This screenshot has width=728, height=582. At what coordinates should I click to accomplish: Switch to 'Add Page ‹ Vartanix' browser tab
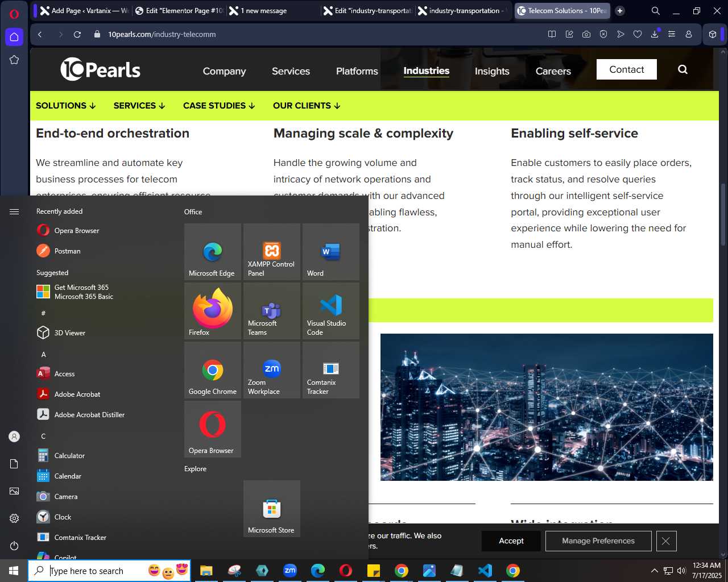(84, 11)
